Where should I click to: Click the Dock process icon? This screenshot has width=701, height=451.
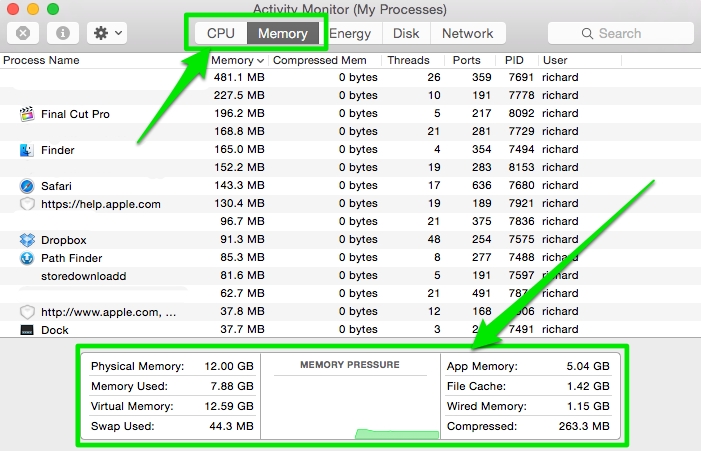coord(27,330)
